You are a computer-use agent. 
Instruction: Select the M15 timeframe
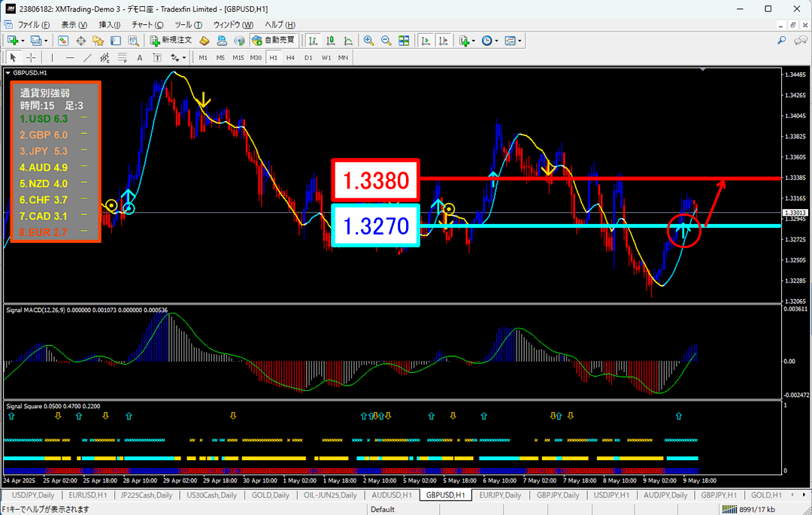238,57
